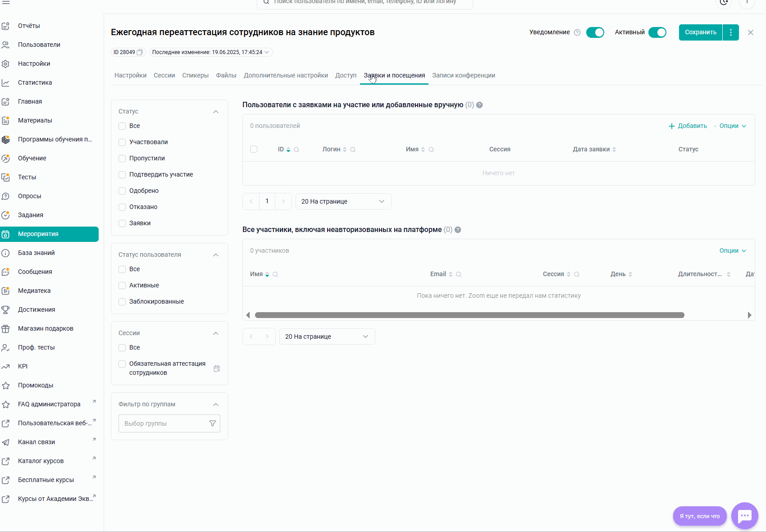Open upper 20 На странице page size dropdown
The image size is (766, 532).
click(x=343, y=201)
